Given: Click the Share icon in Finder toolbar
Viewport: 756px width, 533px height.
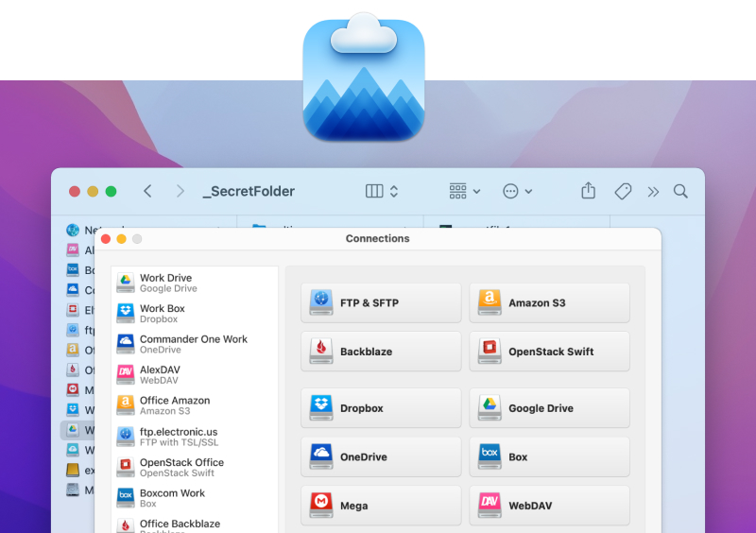Looking at the screenshot, I should pos(588,191).
